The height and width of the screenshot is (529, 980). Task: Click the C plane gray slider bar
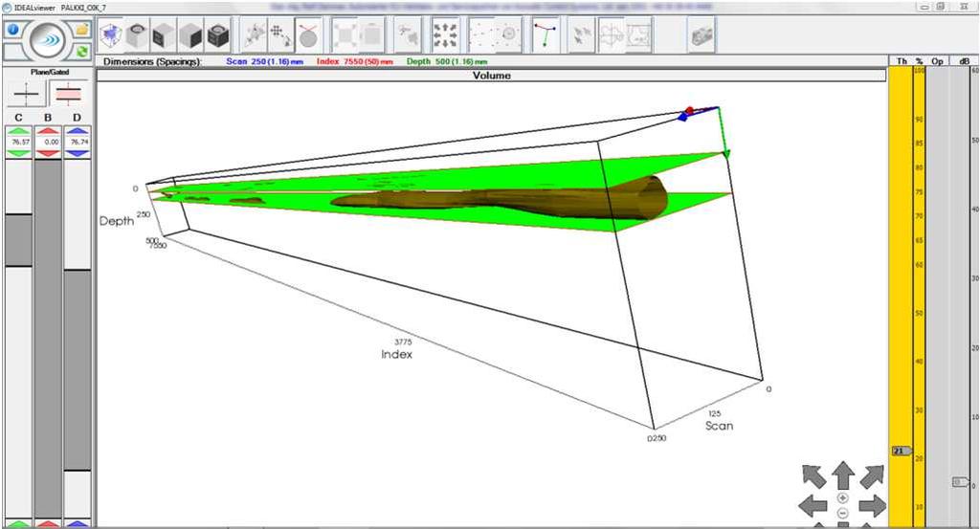(x=19, y=240)
